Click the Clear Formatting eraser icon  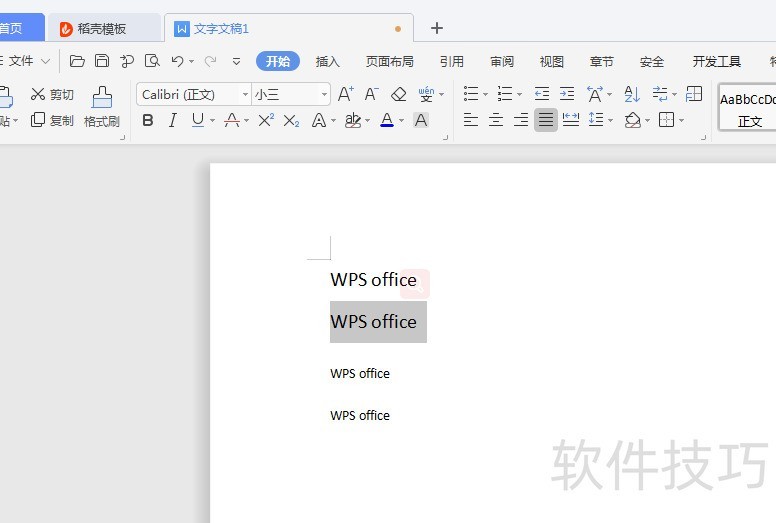tap(398, 94)
